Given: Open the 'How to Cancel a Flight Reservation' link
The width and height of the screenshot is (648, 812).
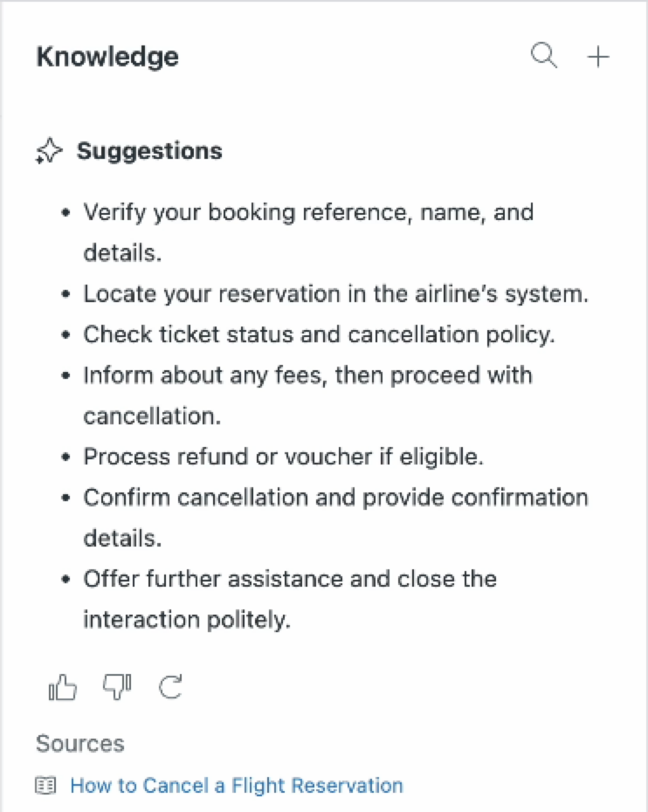Looking at the screenshot, I should (x=237, y=786).
